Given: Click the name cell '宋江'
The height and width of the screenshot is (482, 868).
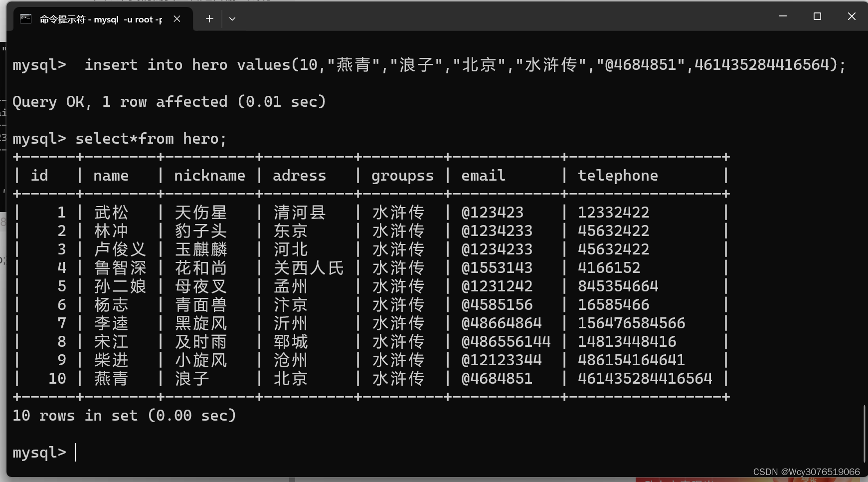Looking at the screenshot, I should (111, 342).
